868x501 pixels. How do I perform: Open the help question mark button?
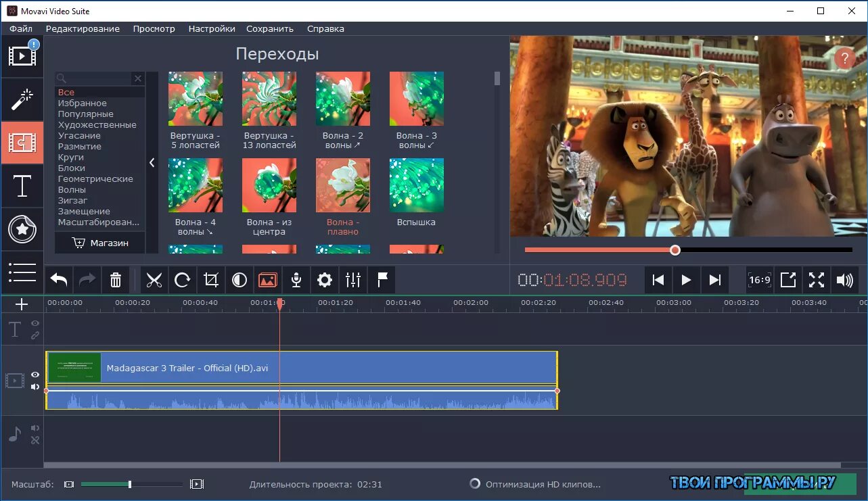[x=844, y=58]
